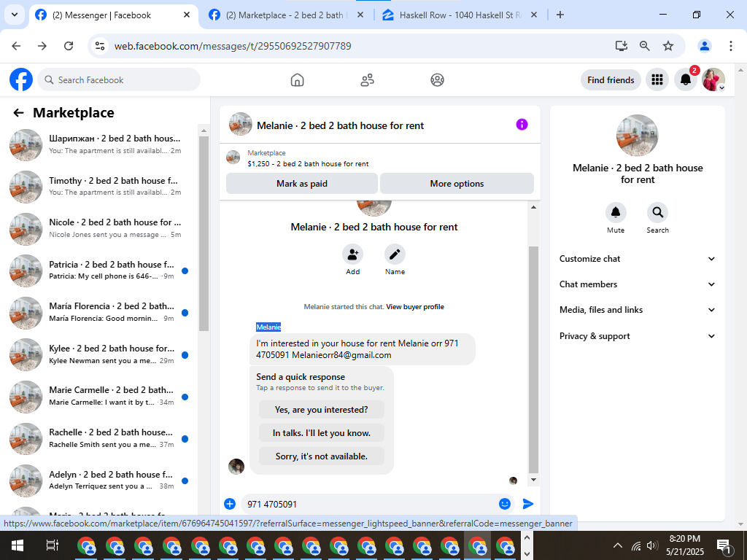Expand Customize chat section
747x560 pixels.
(638, 259)
